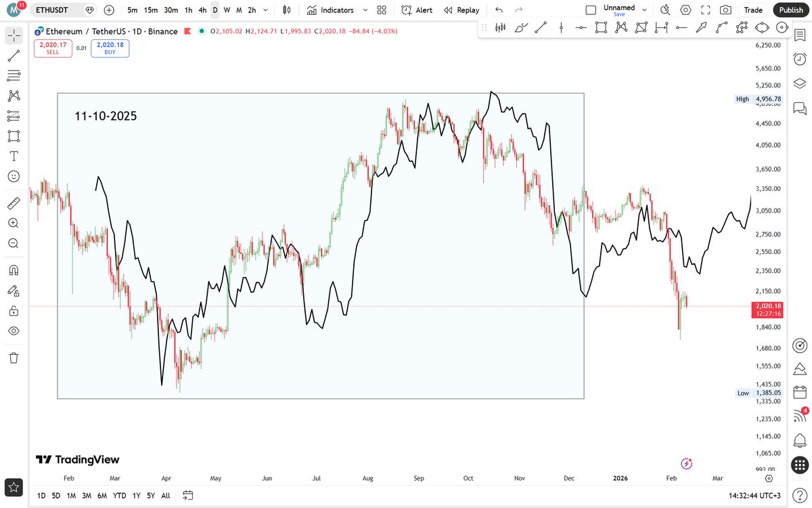
Task: Select the ellipse tool in floating toolbar
Action: pyautogui.click(x=762, y=28)
